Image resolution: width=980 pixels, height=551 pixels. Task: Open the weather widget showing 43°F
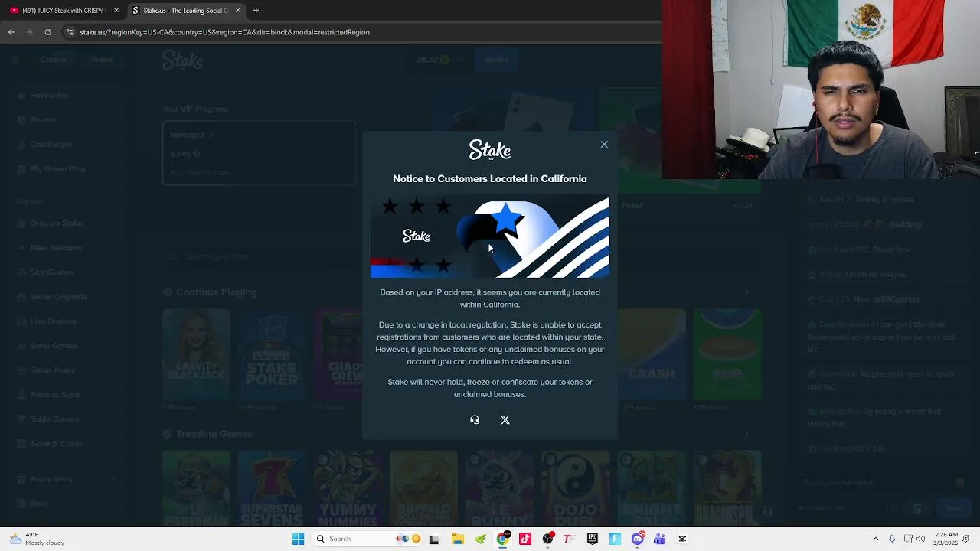36,539
